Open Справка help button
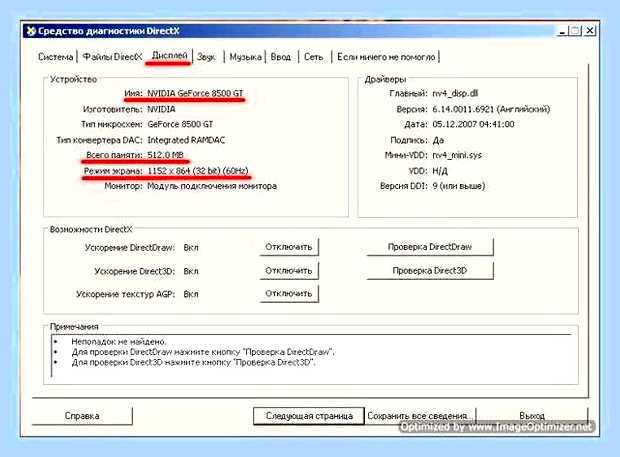Viewport: 620px width, 457px height. (82, 416)
